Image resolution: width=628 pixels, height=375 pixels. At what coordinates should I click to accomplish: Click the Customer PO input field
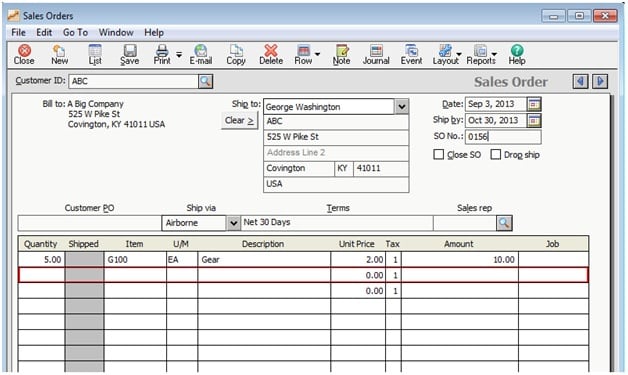pyautogui.click(x=90, y=223)
